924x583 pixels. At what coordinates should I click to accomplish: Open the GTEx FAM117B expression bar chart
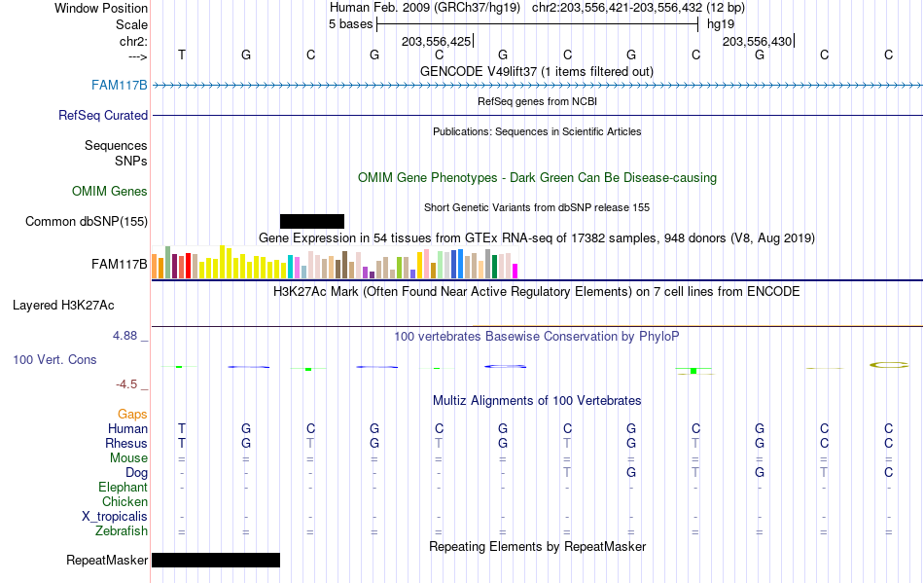pyautogui.click(x=335, y=263)
